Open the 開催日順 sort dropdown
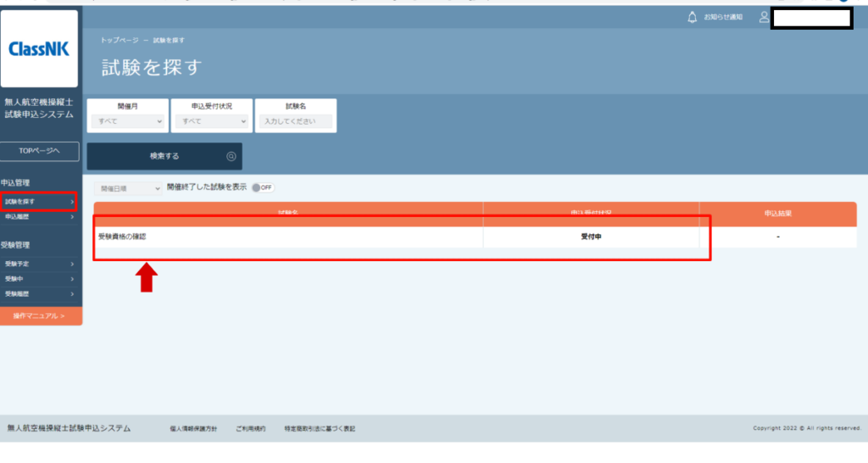 (128, 189)
